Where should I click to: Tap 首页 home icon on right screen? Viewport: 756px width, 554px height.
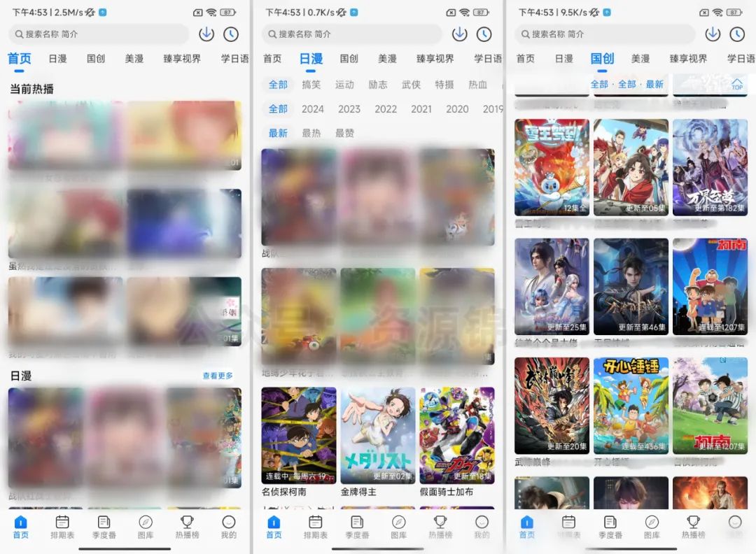click(527, 523)
